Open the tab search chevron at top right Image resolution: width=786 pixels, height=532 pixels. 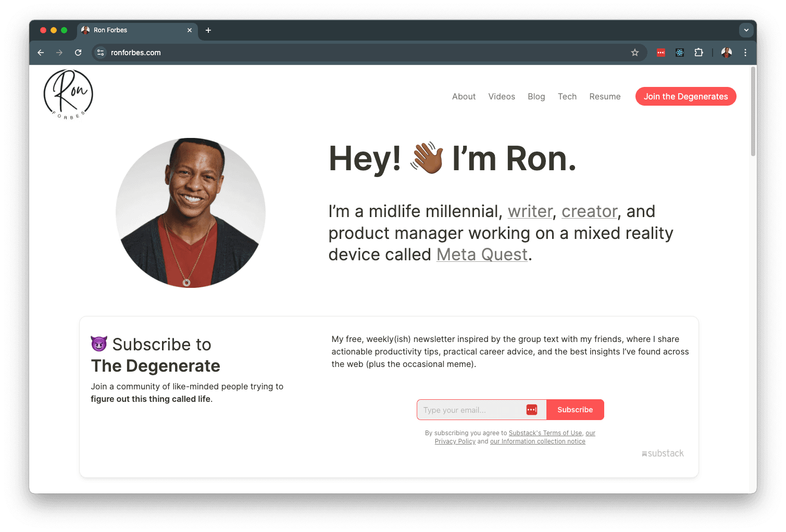tap(746, 30)
